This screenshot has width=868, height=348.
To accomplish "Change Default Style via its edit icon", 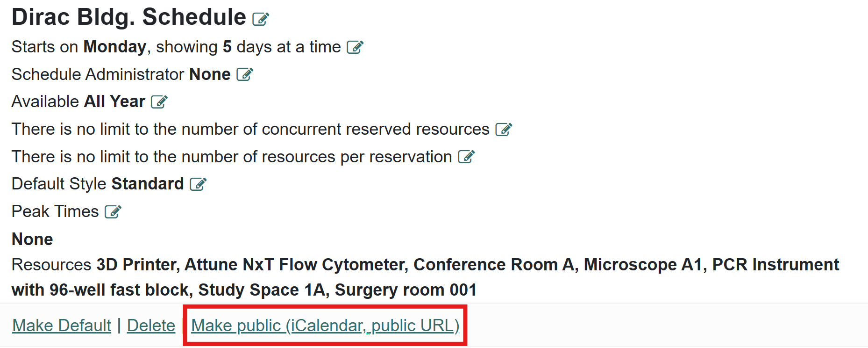I will point(198,184).
